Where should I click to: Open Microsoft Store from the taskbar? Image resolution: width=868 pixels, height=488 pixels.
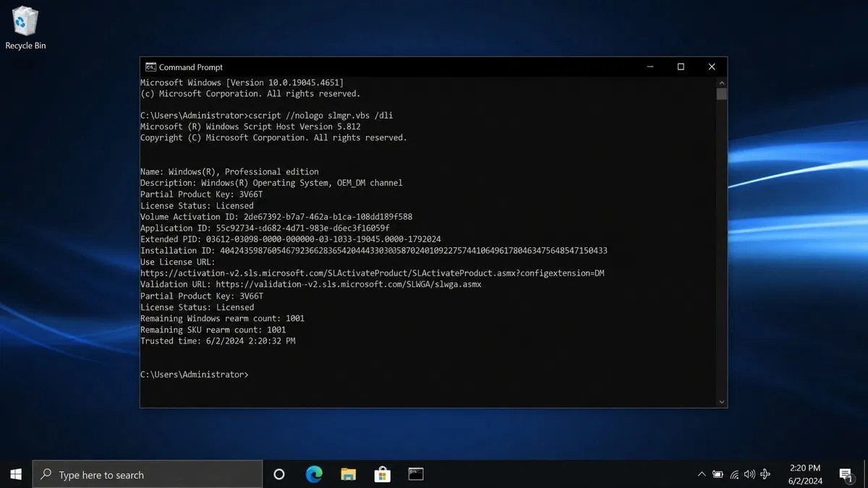click(383, 474)
